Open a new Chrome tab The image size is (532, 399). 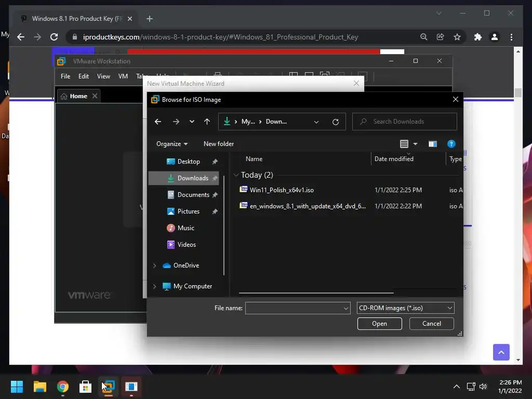pyautogui.click(x=150, y=19)
